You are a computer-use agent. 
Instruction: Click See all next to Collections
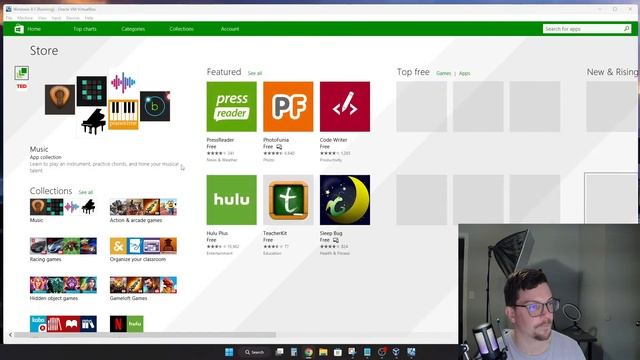click(x=86, y=192)
